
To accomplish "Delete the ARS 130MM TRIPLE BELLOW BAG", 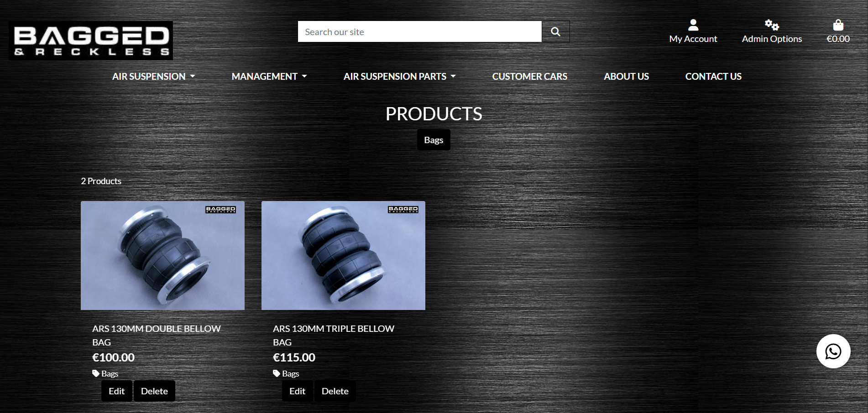I will (x=335, y=391).
